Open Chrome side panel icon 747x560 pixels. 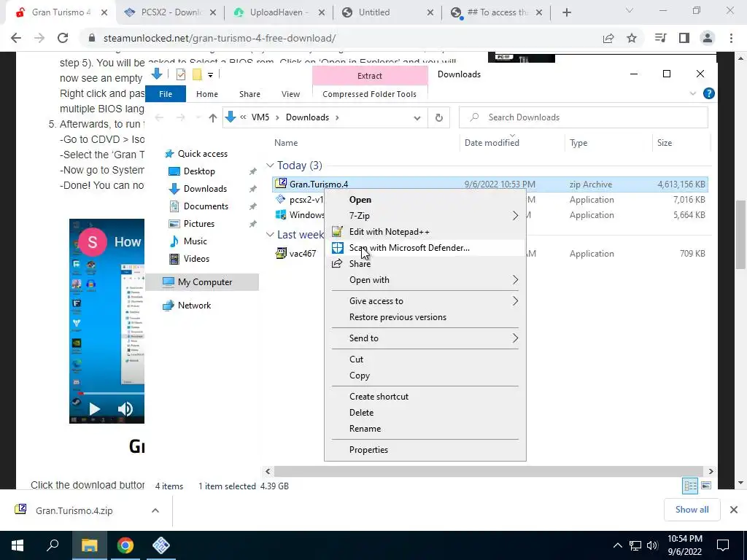click(x=684, y=38)
